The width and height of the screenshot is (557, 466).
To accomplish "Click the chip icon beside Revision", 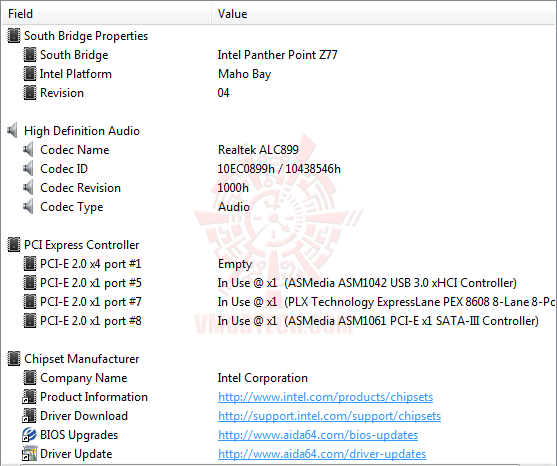I will [30, 93].
